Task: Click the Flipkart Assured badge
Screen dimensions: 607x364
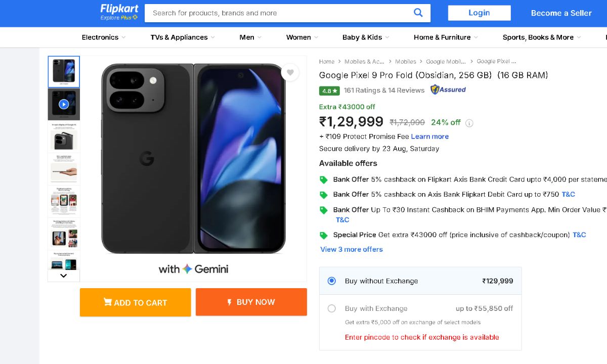Action: [x=448, y=90]
